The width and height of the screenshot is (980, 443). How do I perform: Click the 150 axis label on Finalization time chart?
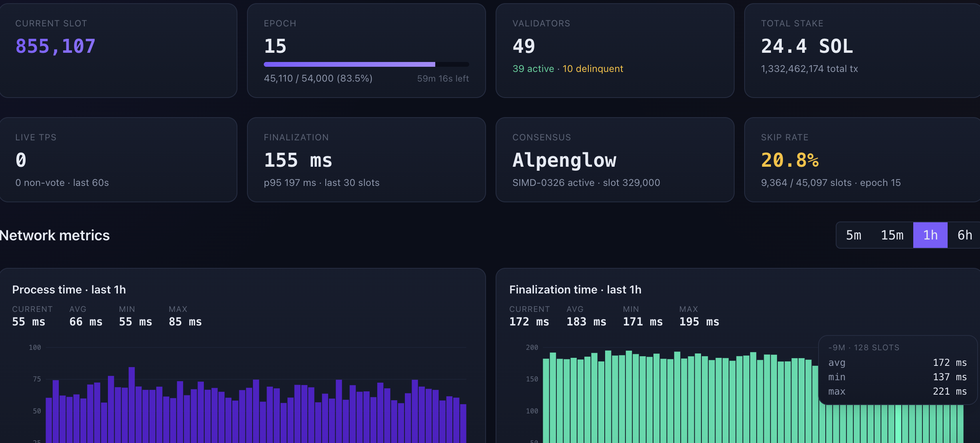(532, 379)
